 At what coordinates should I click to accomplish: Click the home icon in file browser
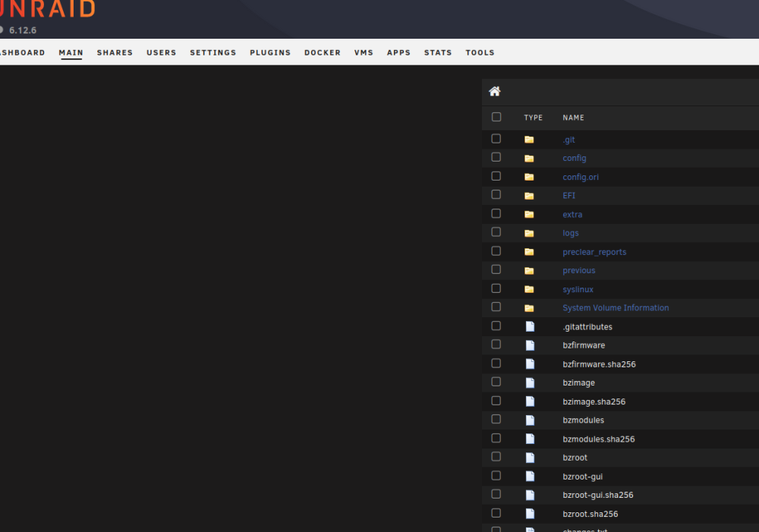tap(494, 91)
